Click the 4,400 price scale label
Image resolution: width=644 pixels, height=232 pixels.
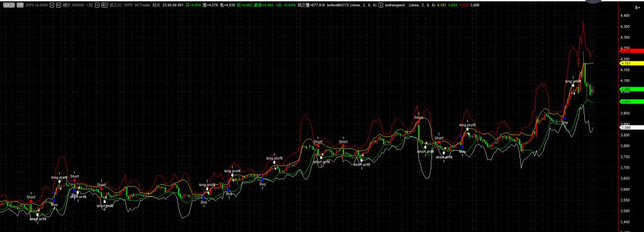tap(626, 16)
